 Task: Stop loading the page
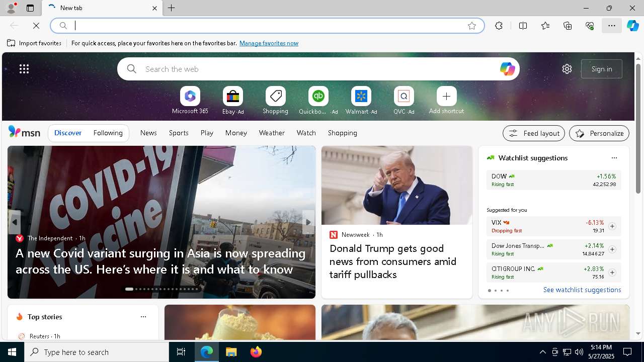[x=36, y=26]
